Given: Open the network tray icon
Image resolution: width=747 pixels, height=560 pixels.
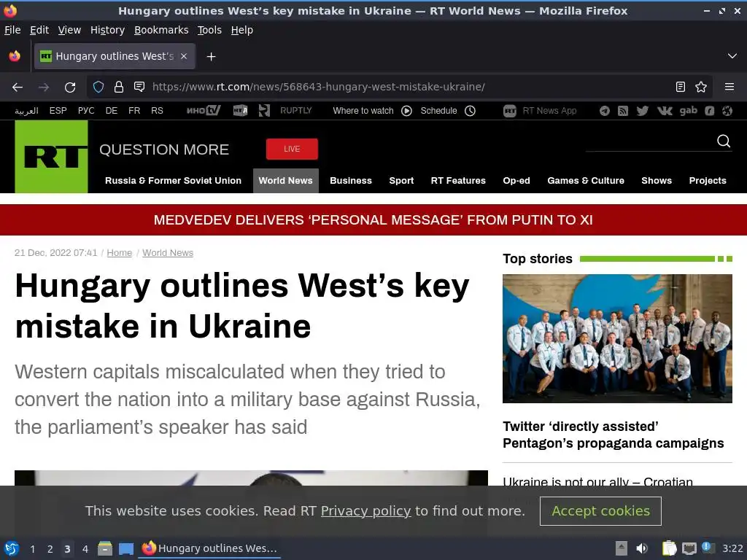Looking at the screenshot, I should [x=689, y=548].
